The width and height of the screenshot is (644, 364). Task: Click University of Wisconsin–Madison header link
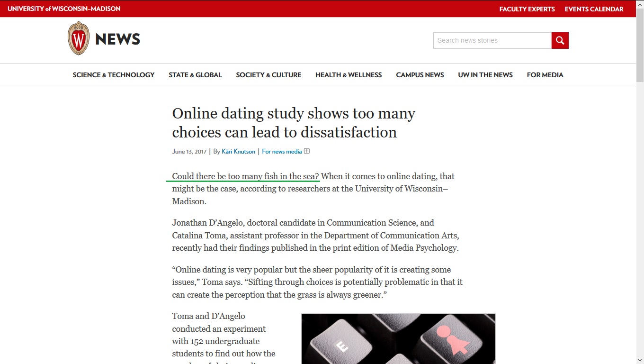pyautogui.click(x=64, y=9)
